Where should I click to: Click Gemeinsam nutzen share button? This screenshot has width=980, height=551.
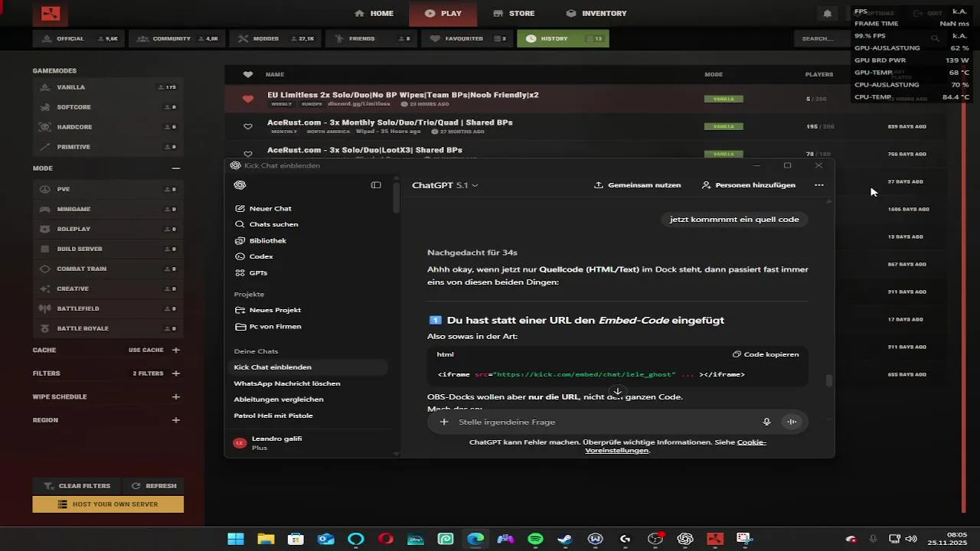(637, 185)
